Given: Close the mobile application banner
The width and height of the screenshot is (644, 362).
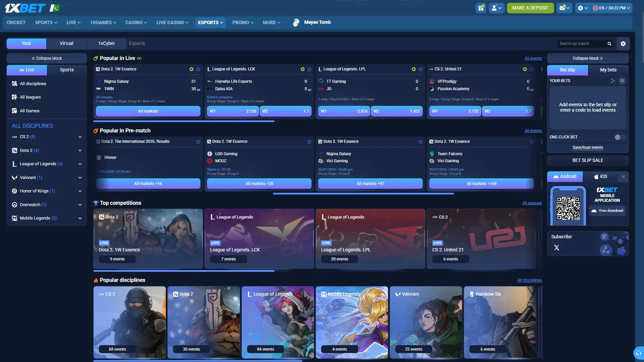Looking at the screenshot, I should [x=623, y=177].
